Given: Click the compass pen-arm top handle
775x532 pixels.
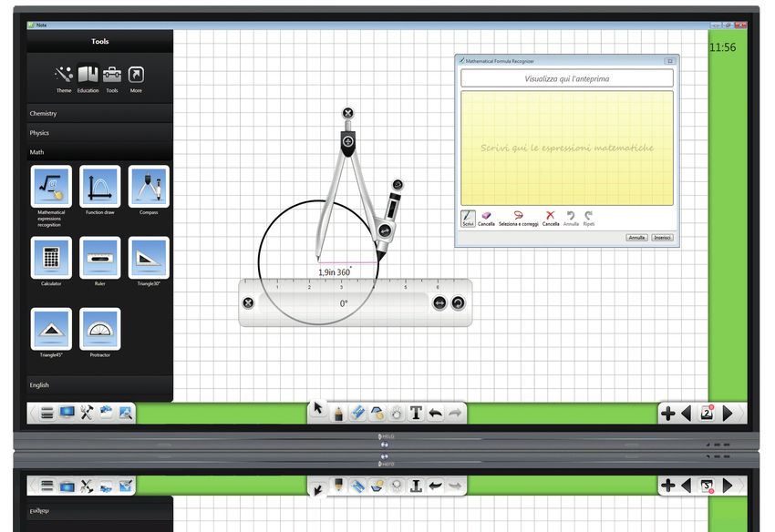Looking at the screenshot, I should click(x=398, y=185).
